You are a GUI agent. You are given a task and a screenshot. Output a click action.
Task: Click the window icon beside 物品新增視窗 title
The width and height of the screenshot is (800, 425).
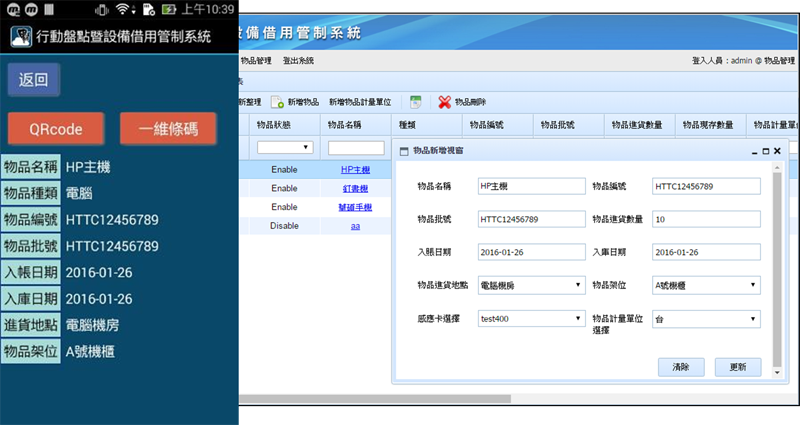click(x=404, y=151)
